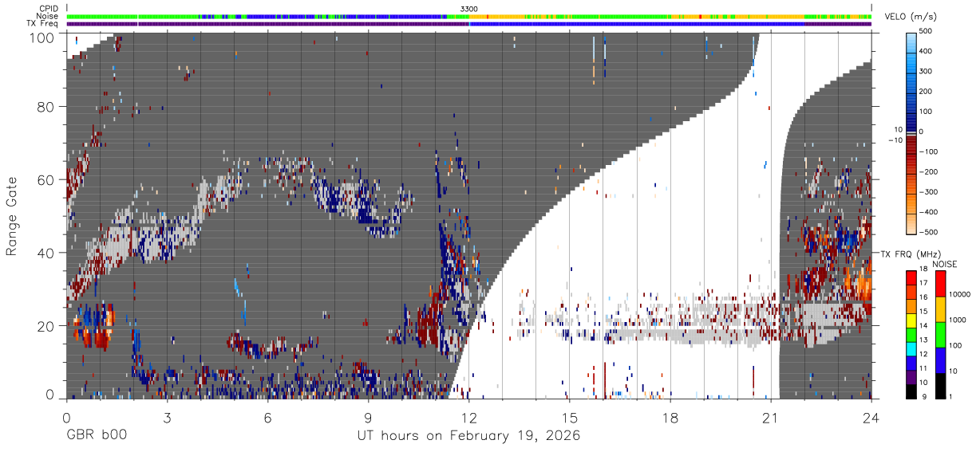Click the CPID value 3300
Image resolution: width=980 pixels, height=452 pixels.
coord(469,9)
